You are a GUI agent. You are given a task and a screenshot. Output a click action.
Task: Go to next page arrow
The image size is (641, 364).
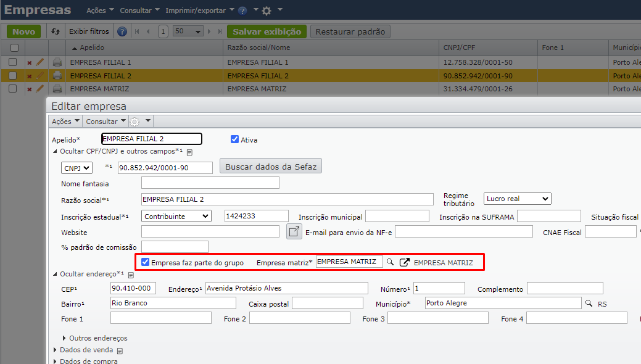pos(209,31)
